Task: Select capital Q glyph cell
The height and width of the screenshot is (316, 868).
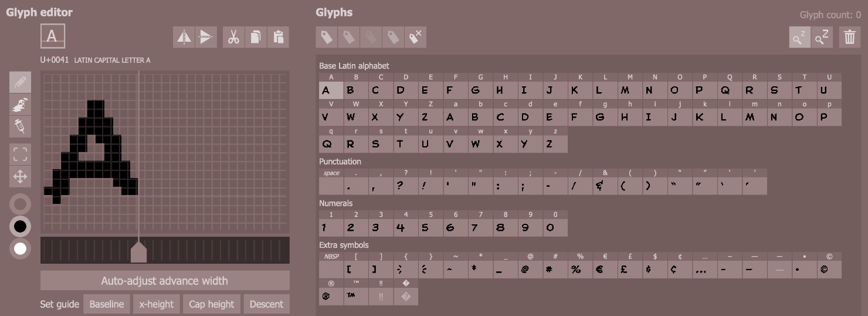Action: (x=730, y=86)
